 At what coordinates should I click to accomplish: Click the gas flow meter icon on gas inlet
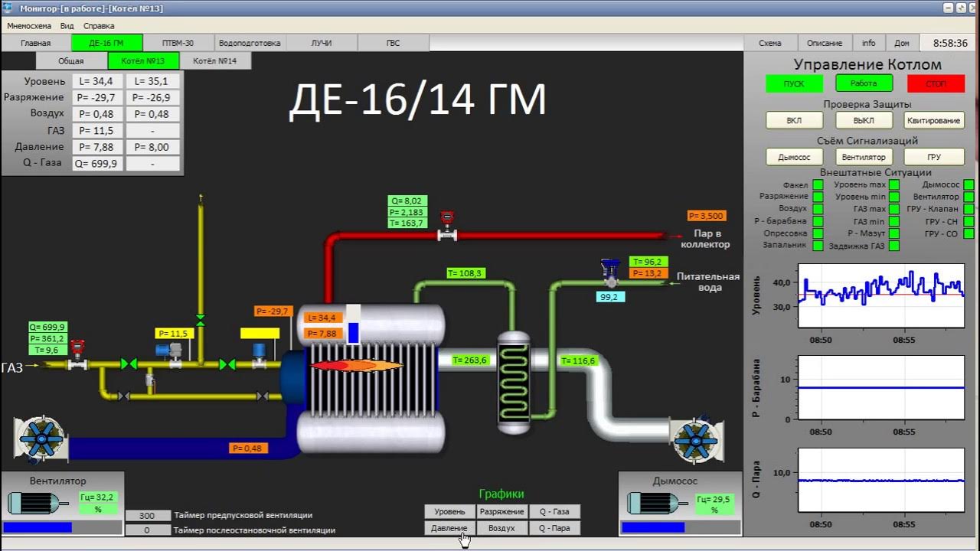pyautogui.click(x=77, y=355)
